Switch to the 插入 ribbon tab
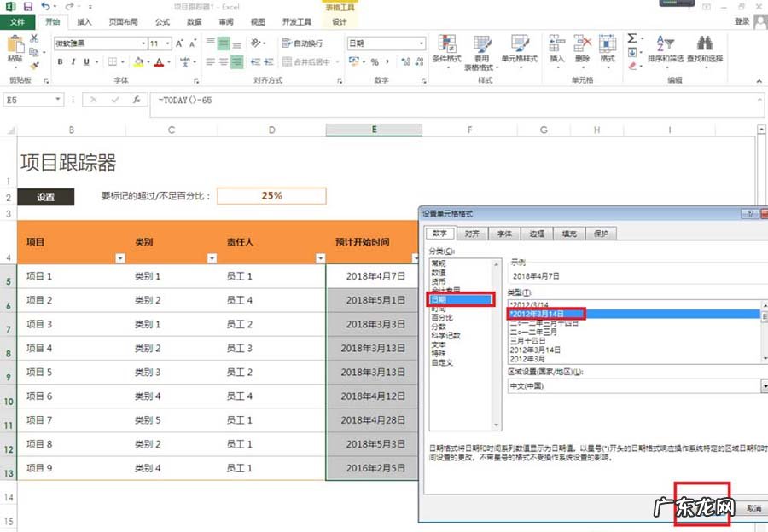Screen dimensions: 768x532 [x=83, y=22]
